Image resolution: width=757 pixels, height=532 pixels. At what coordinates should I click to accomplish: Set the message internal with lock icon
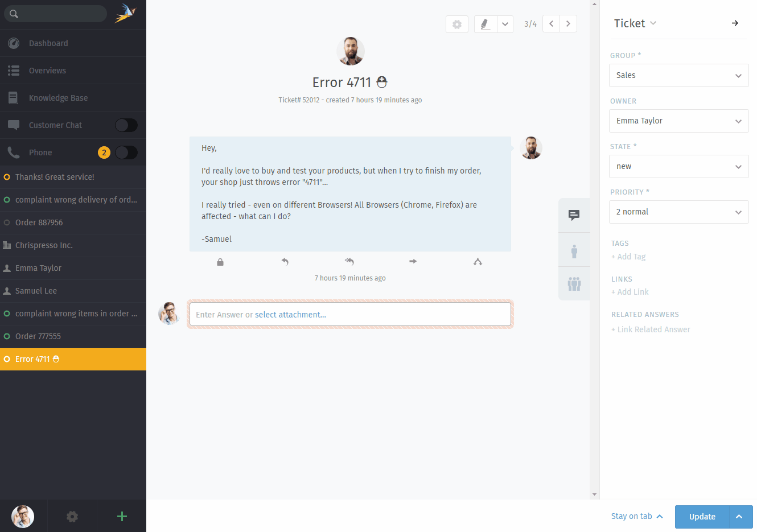(x=220, y=262)
